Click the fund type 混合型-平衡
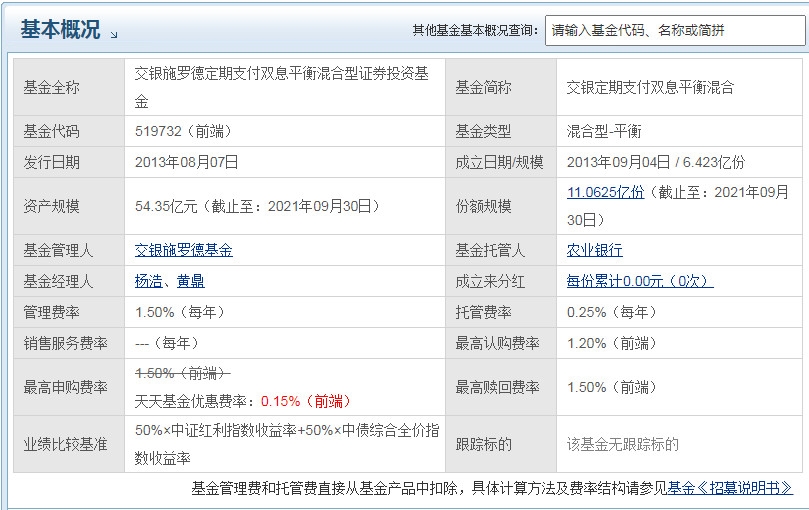The image size is (809, 510). pyautogui.click(x=604, y=131)
